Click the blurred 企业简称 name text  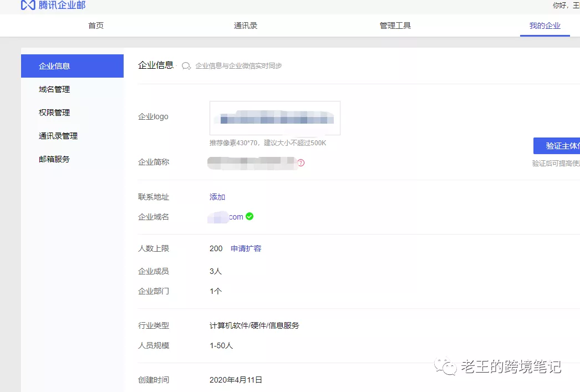(x=251, y=162)
